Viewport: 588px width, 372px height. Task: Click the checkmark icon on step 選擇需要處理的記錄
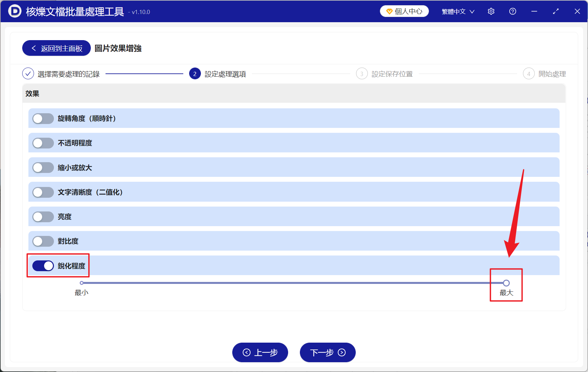coord(28,74)
